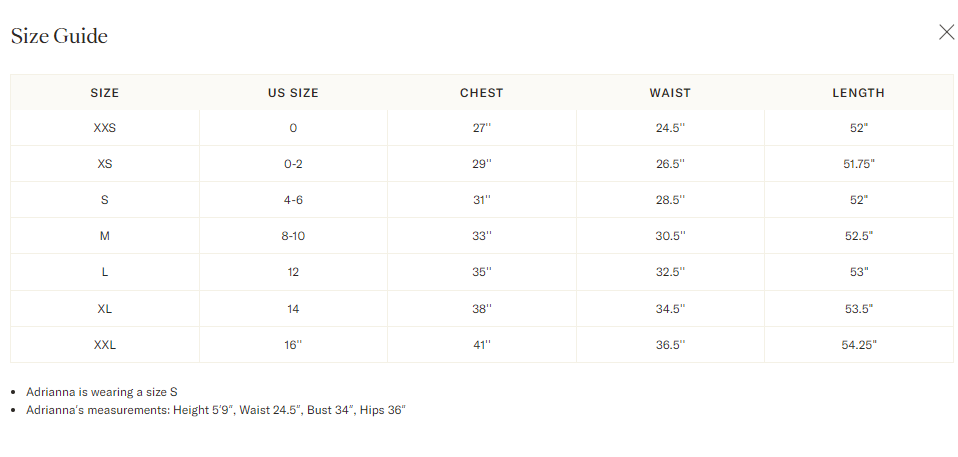Click the Size Guide heading

[x=59, y=36]
